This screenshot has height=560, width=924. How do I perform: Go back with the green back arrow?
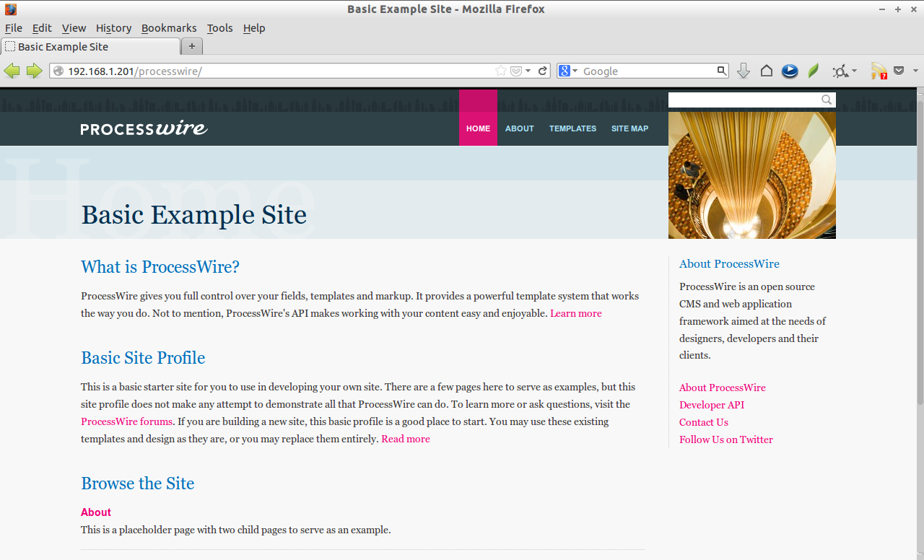(x=12, y=71)
